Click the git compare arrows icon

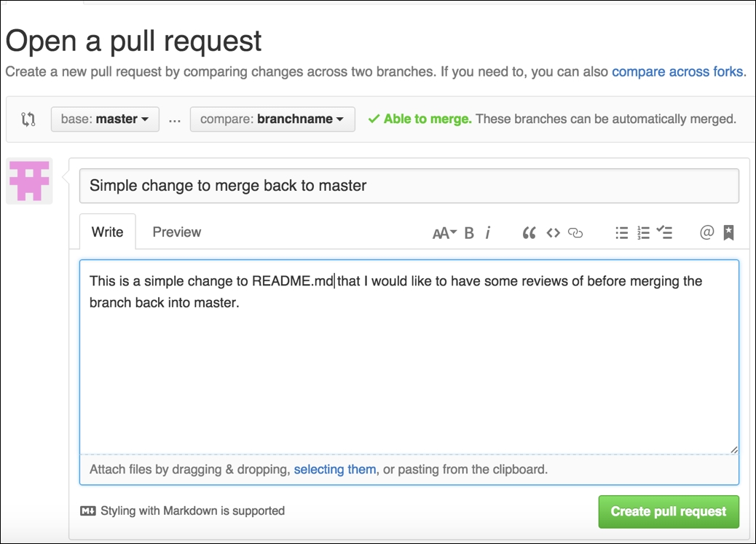pos(28,119)
